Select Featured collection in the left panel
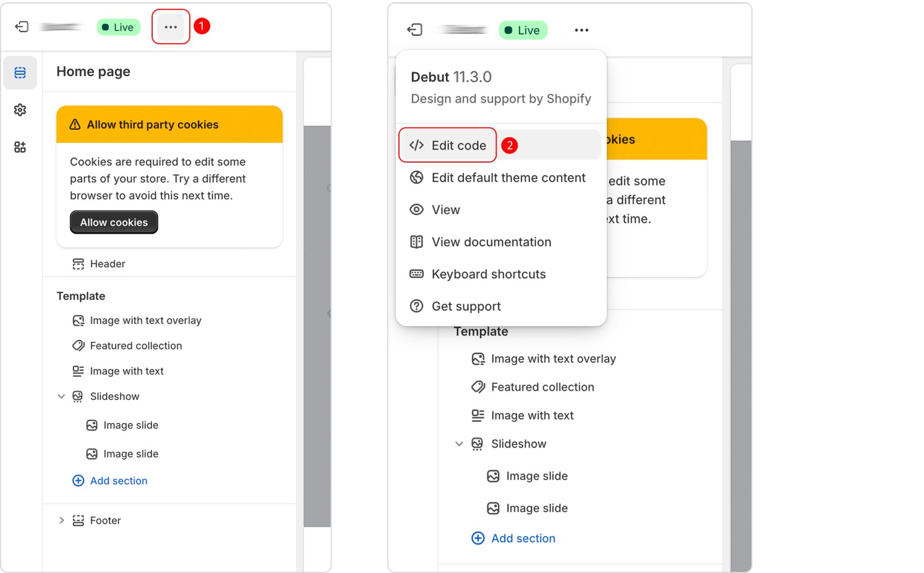This screenshot has height=573, width=924. 135,346
